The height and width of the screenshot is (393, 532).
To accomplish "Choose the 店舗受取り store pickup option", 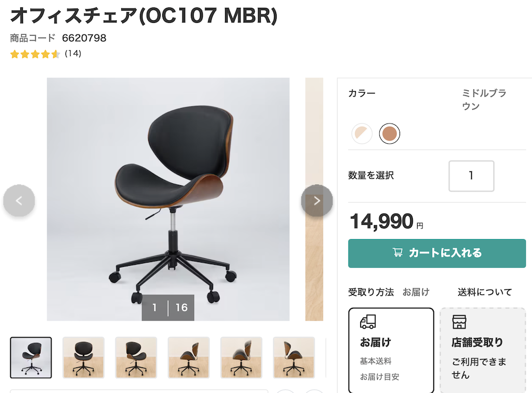I will (x=483, y=350).
